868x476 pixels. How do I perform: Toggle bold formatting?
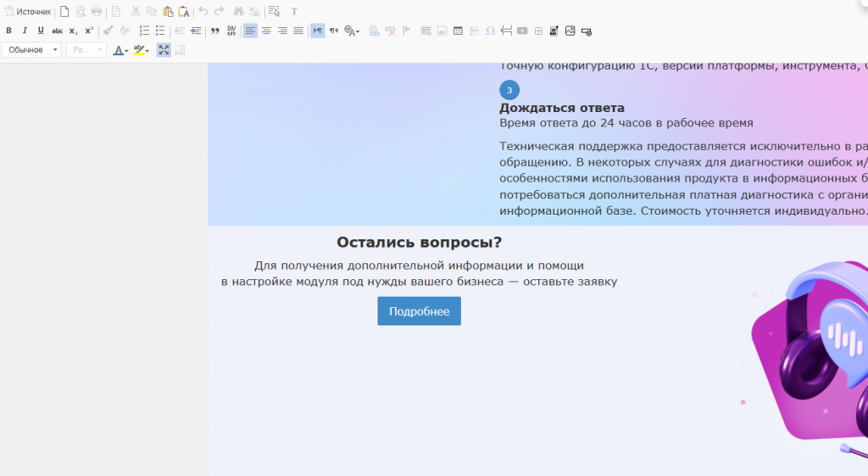[8, 31]
